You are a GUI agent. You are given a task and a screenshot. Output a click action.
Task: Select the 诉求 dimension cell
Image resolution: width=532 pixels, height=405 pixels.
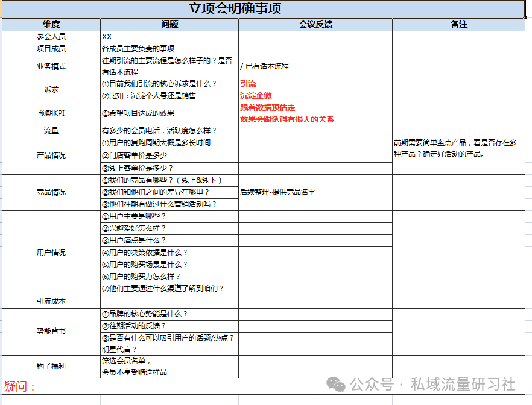(51, 90)
